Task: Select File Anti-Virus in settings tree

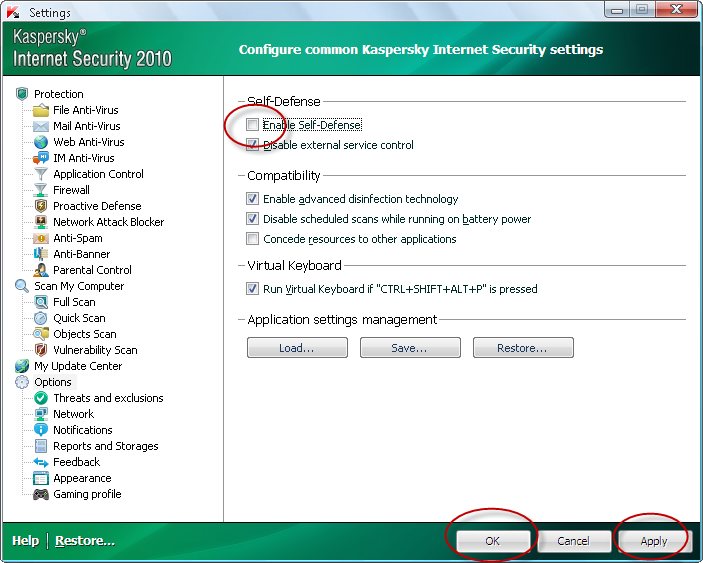Action: click(86, 110)
